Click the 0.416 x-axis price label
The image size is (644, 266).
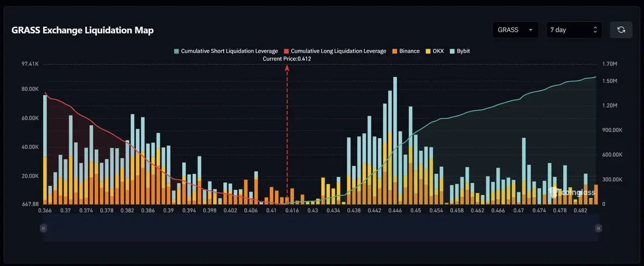point(292,210)
